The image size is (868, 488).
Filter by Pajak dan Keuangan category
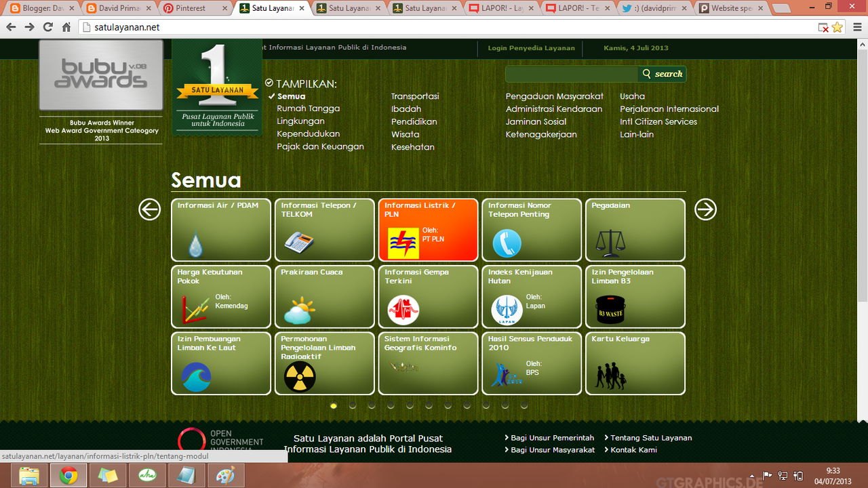pos(320,146)
